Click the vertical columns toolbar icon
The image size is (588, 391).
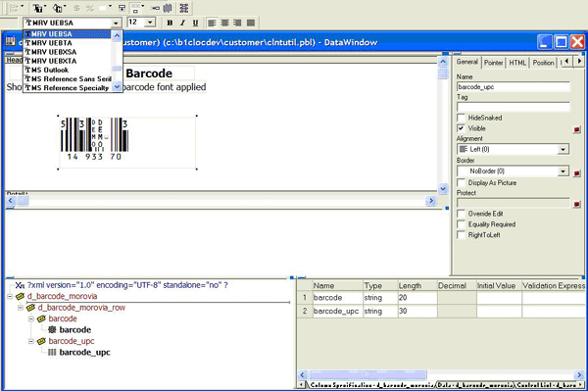point(168,8)
